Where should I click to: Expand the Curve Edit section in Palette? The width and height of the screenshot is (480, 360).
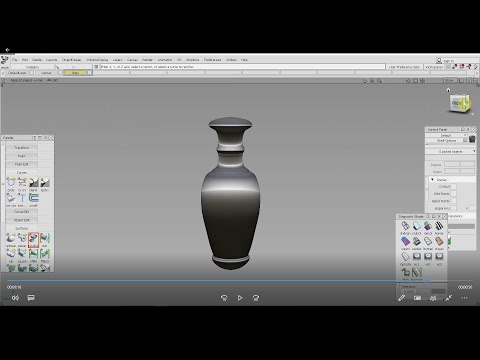pos(22,212)
